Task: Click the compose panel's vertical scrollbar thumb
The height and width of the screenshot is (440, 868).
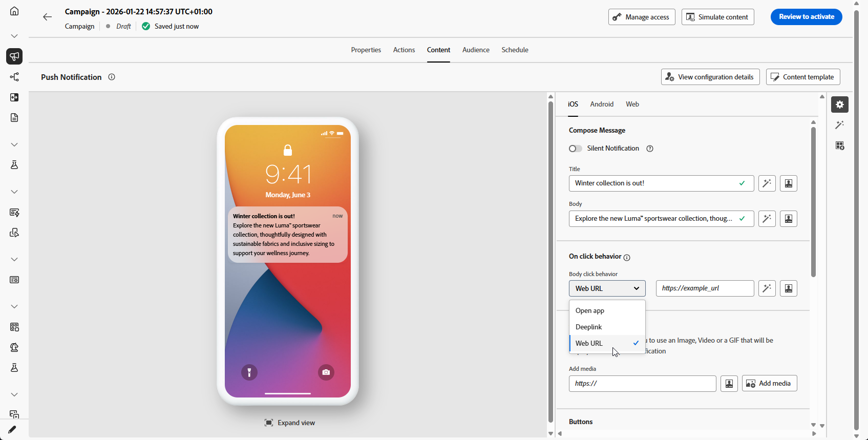Action: [813, 202]
